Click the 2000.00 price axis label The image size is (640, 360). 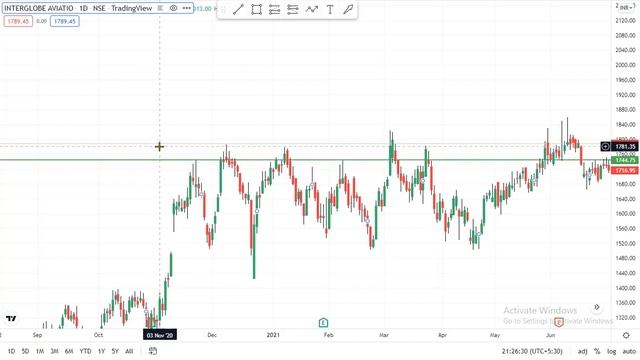tap(625, 65)
